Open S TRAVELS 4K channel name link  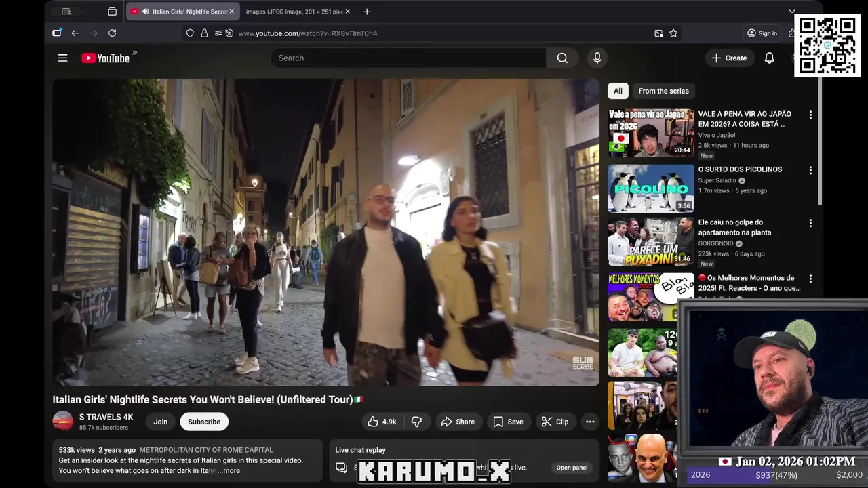(x=106, y=417)
